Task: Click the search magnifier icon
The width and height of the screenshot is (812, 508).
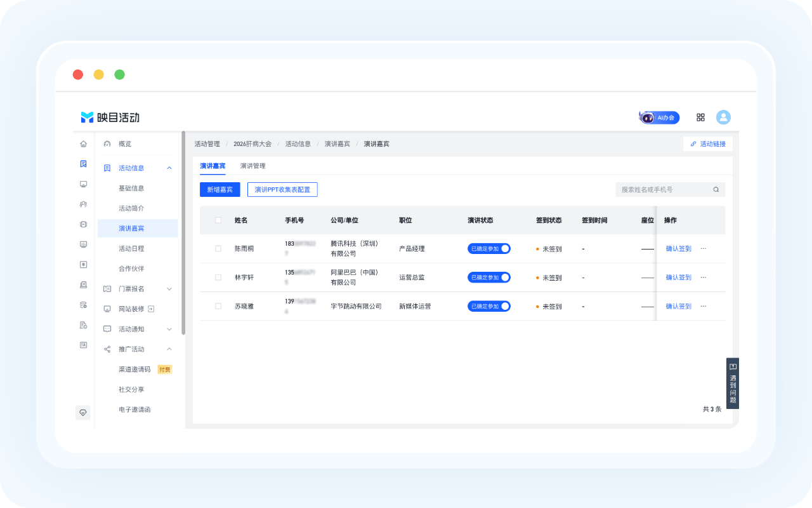Action: (716, 189)
